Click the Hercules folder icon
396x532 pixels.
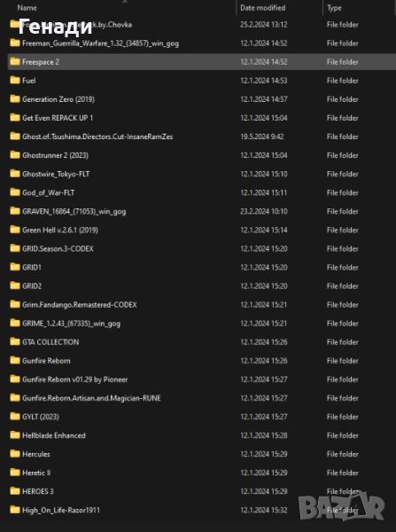click(15, 454)
